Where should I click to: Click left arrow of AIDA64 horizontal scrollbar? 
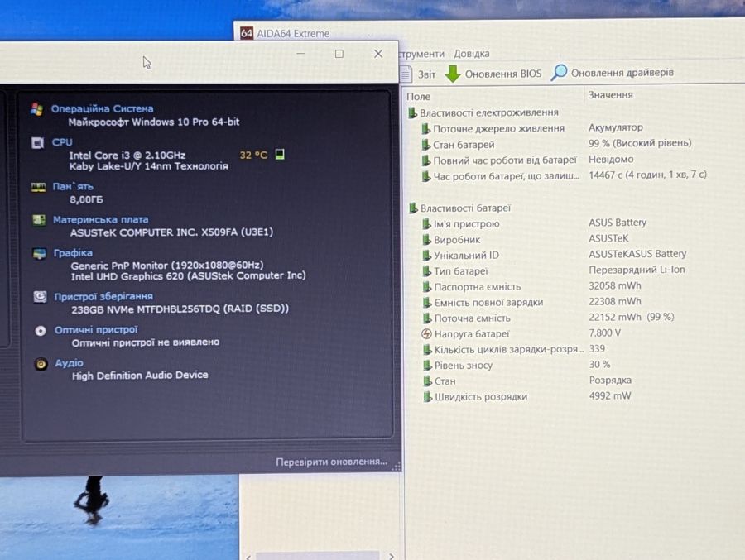pos(248,556)
